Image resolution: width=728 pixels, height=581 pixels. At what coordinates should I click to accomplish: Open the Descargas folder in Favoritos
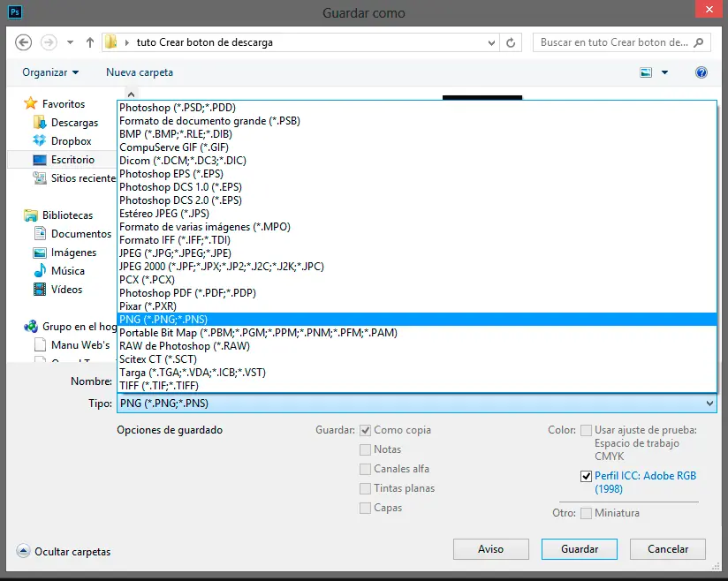click(x=74, y=123)
